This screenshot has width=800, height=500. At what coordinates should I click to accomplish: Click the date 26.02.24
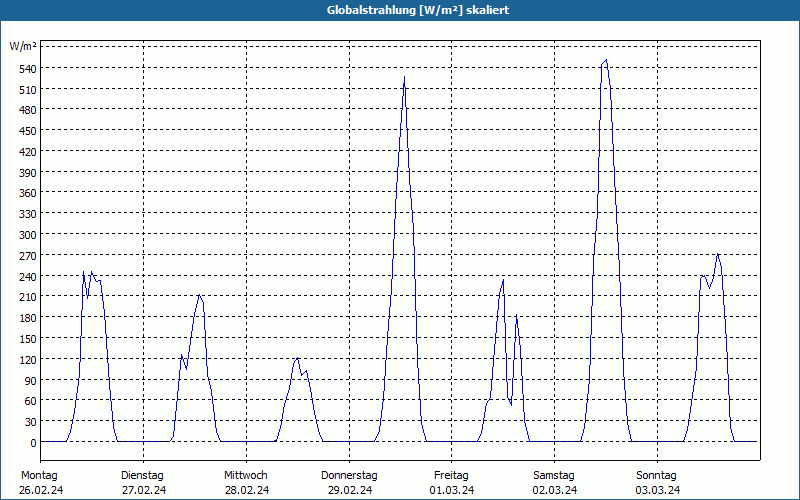pyautogui.click(x=41, y=490)
